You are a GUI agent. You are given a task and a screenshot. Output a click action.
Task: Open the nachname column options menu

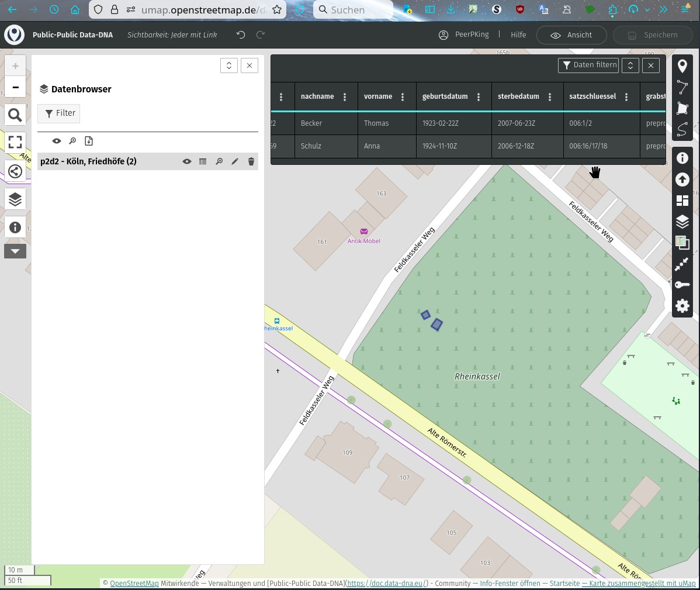point(344,96)
